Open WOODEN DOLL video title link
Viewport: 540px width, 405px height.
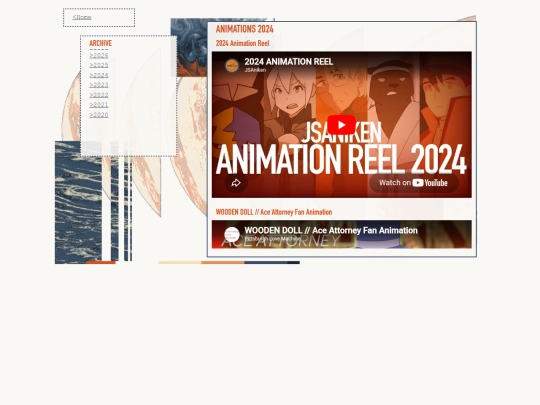point(331,230)
